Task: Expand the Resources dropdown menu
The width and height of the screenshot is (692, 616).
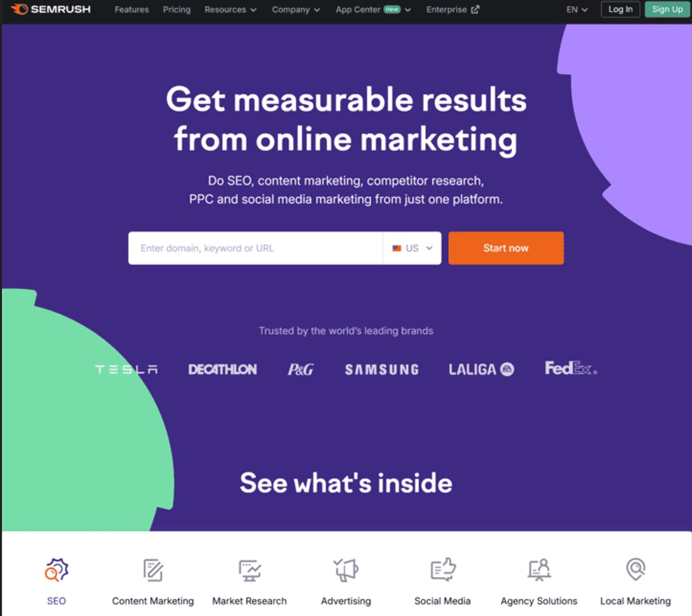Action: click(230, 9)
